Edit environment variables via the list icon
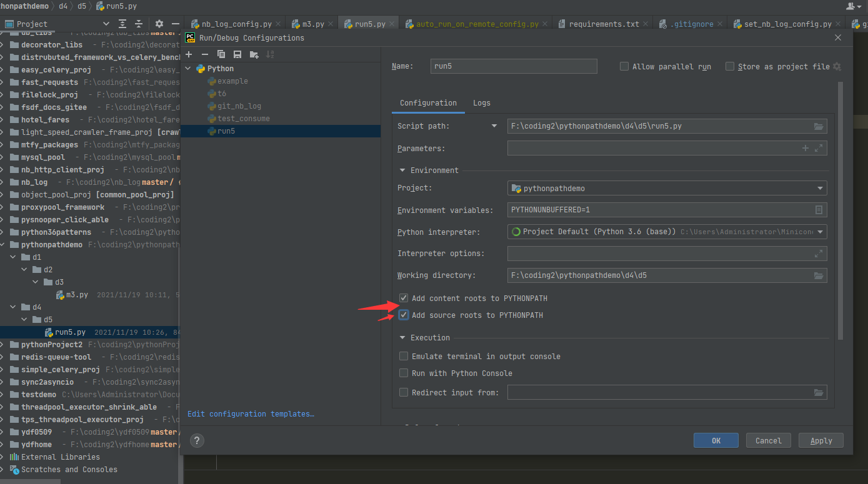The width and height of the screenshot is (868, 484). pos(819,210)
